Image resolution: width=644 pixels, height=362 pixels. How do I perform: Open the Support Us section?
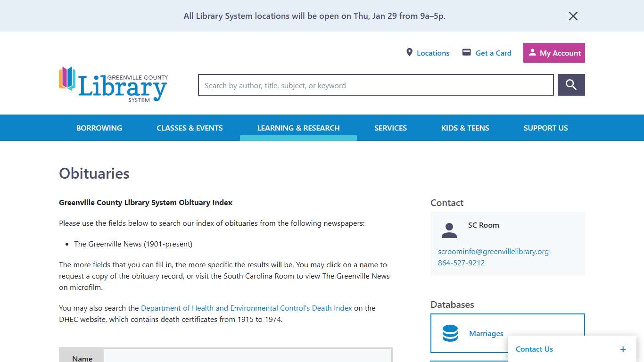545,128
